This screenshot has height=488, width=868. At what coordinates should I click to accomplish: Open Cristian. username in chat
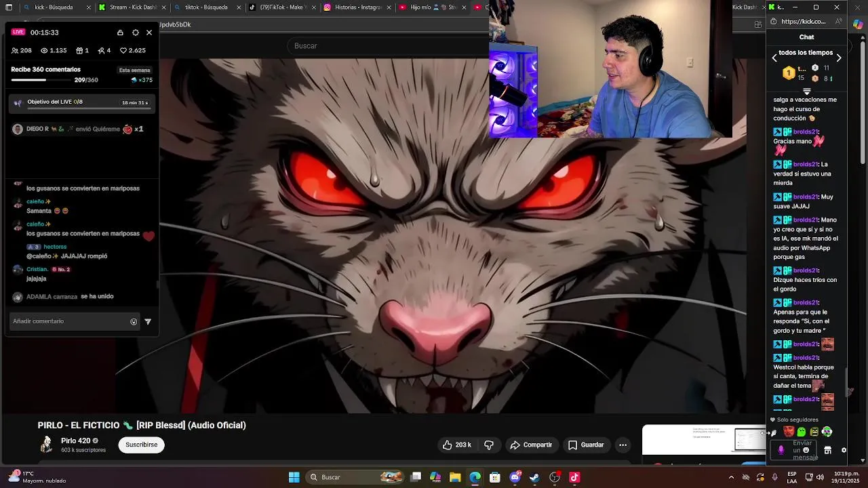[37, 269]
